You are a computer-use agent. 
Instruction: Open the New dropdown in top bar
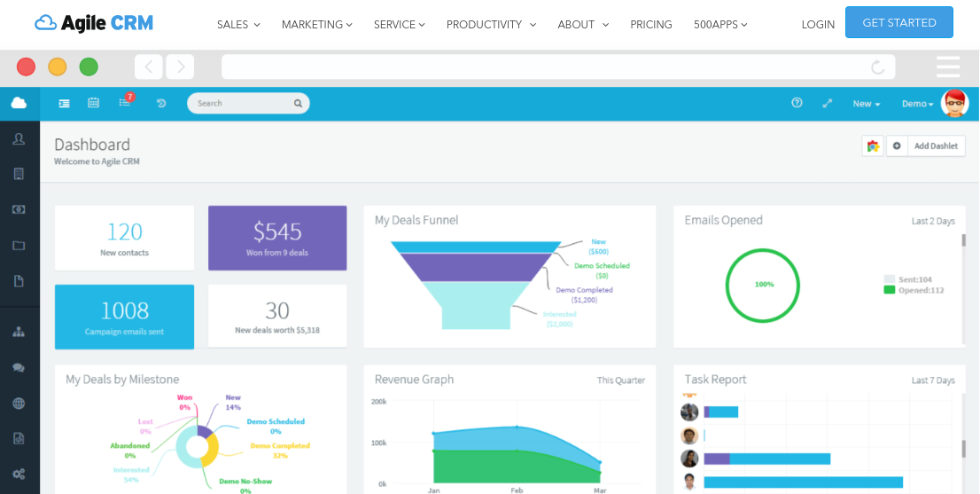pos(867,104)
